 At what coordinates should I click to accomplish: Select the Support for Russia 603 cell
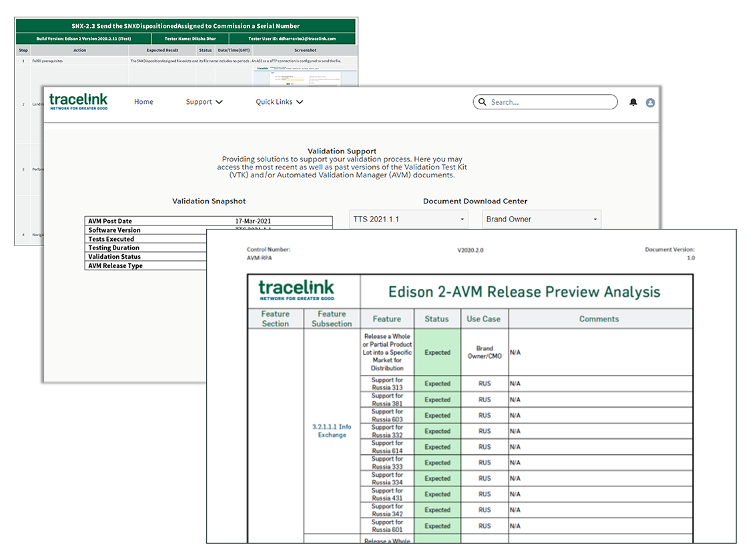pyautogui.click(x=387, y=415)
